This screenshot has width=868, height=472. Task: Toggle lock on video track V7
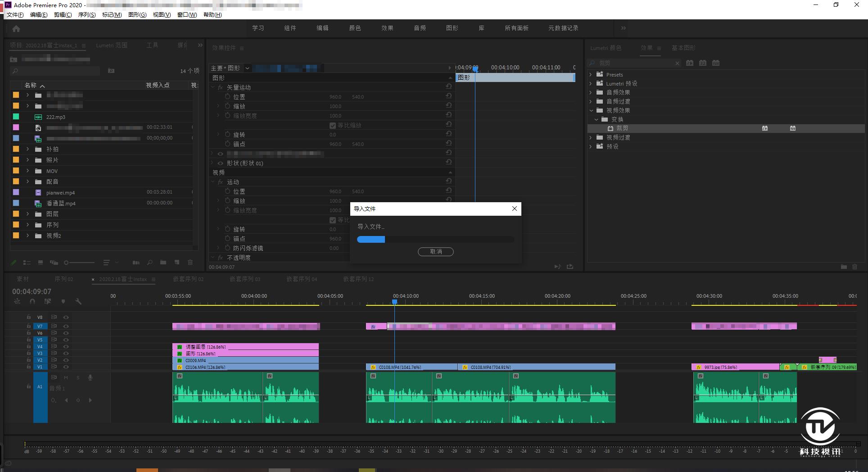pos(29,326)
